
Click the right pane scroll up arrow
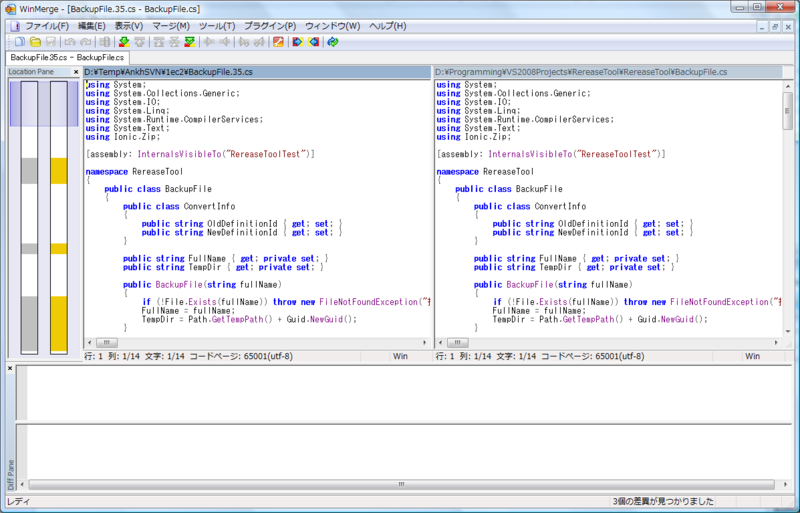[787, 86]
